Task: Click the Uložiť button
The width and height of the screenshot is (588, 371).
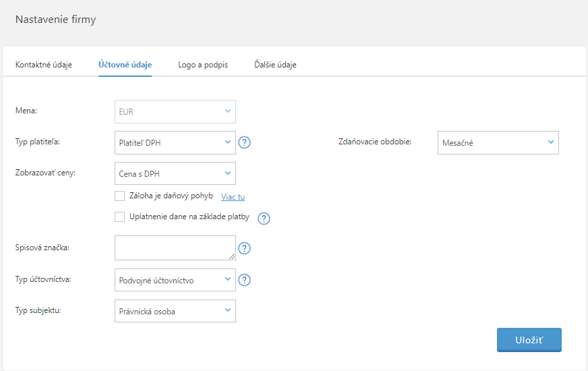Action: (x=529, y=340)
